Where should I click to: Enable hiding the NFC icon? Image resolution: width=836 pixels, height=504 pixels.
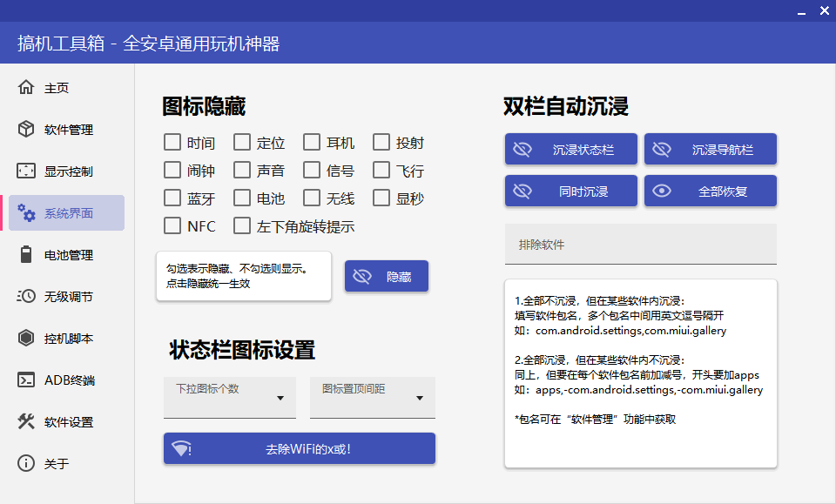pyautogui.click(x=172, y=225)
